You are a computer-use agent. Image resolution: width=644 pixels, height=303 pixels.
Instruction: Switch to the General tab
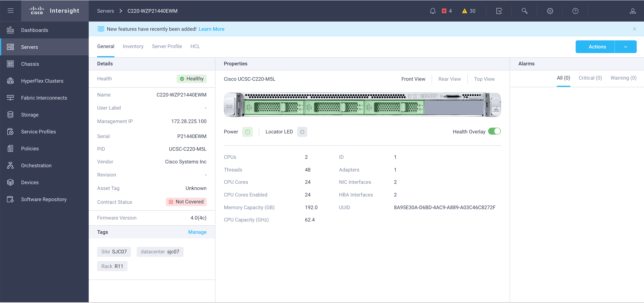tap(105, 46)
